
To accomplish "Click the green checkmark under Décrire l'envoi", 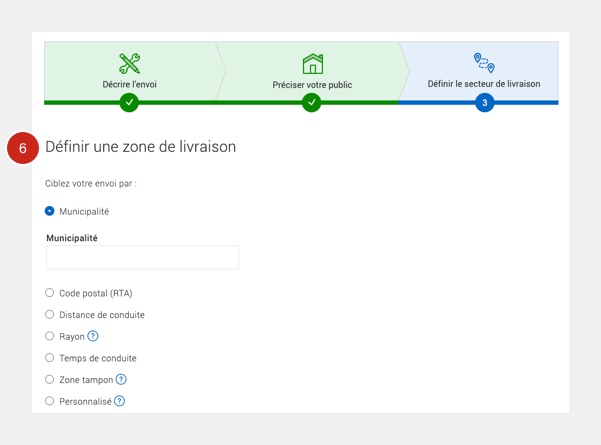I will click(129, 102).
